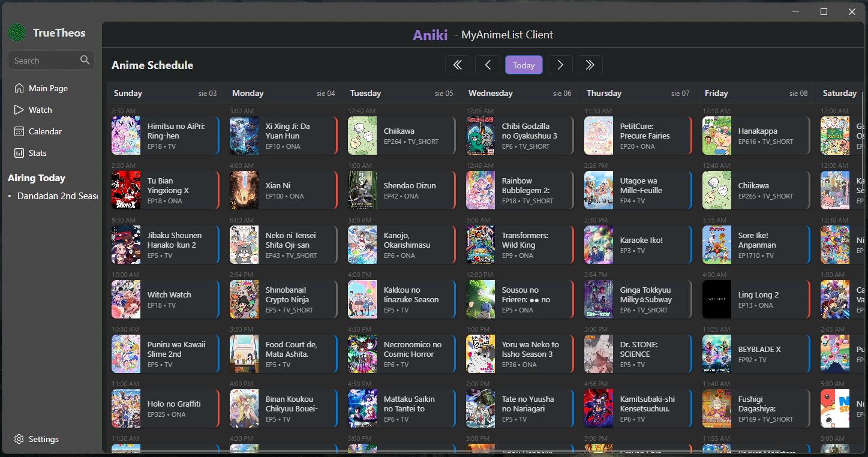The image size is (868, 457).
Task: Open Sore Ike! Anpanman thumbnail
Action: coord(717,245)
